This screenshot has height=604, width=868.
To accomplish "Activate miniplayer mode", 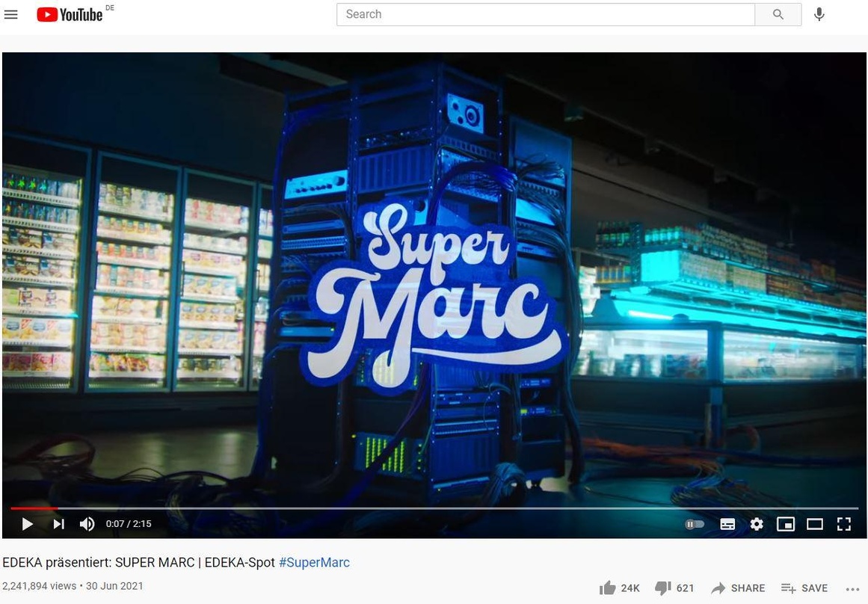I will (786, 524).
